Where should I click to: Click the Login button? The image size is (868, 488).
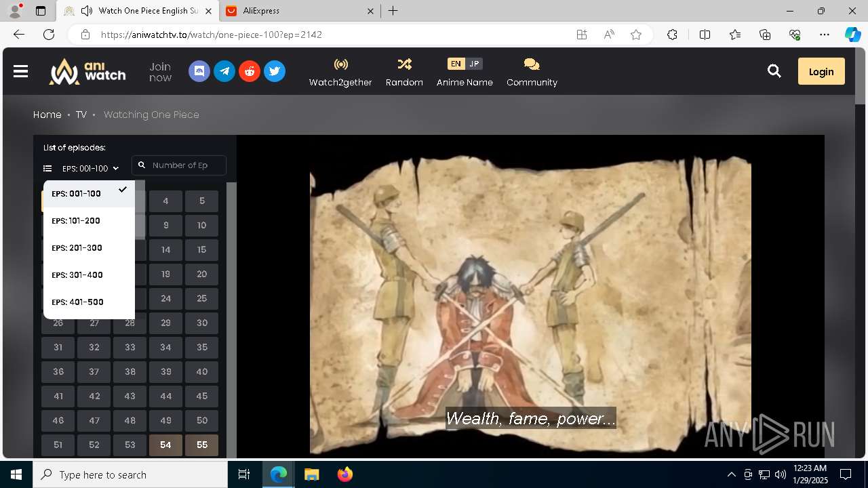[x=821, y=71]
